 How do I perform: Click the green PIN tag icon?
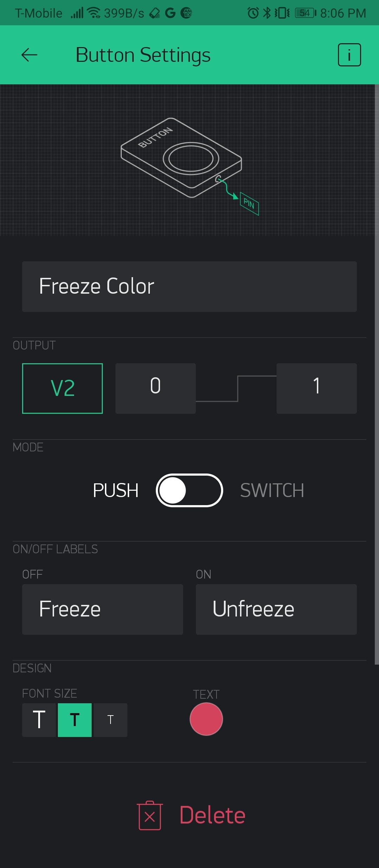249,203
